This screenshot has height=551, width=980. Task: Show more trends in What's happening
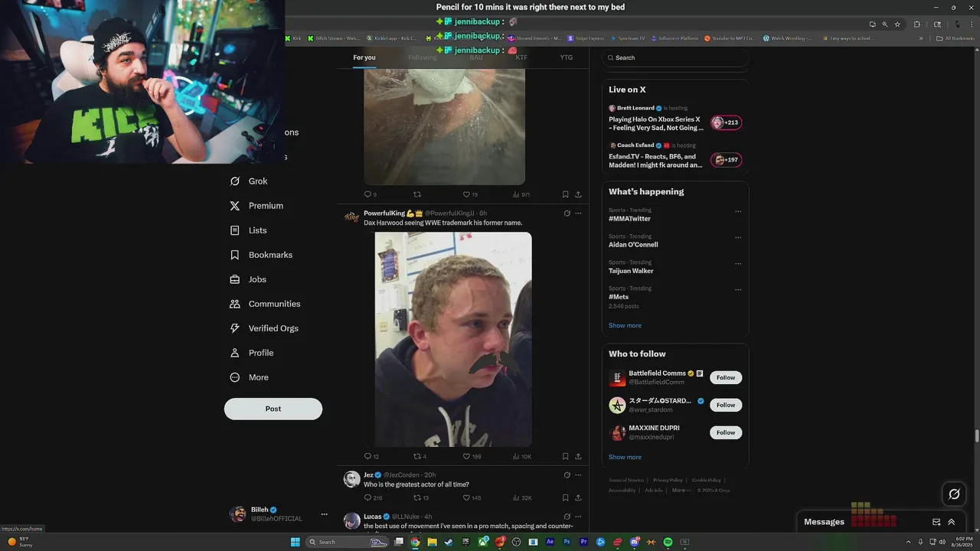coord(625,325)
